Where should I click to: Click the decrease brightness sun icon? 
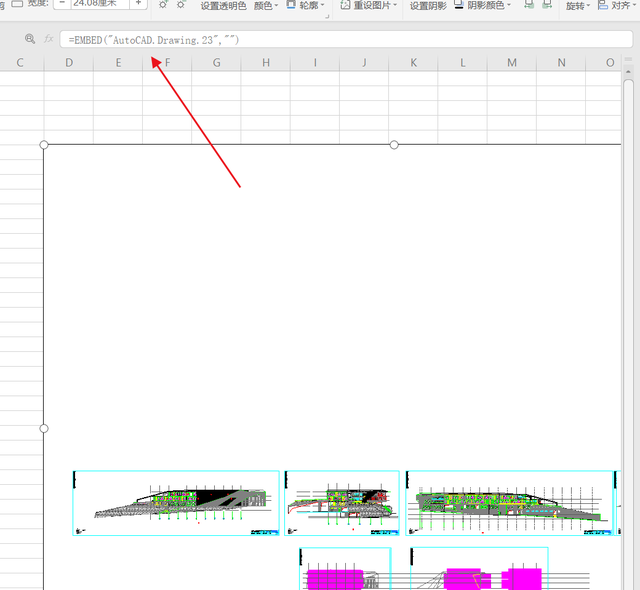coord(181,4)
